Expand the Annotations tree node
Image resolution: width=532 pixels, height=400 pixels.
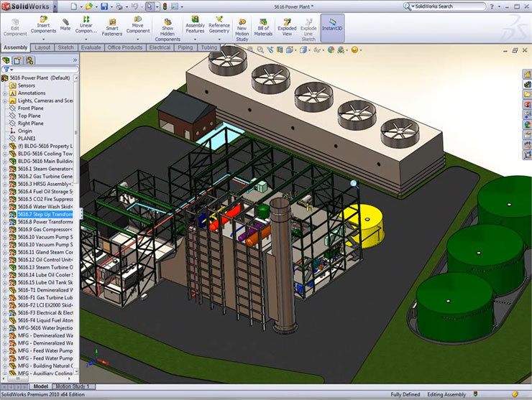coord(5,93)
